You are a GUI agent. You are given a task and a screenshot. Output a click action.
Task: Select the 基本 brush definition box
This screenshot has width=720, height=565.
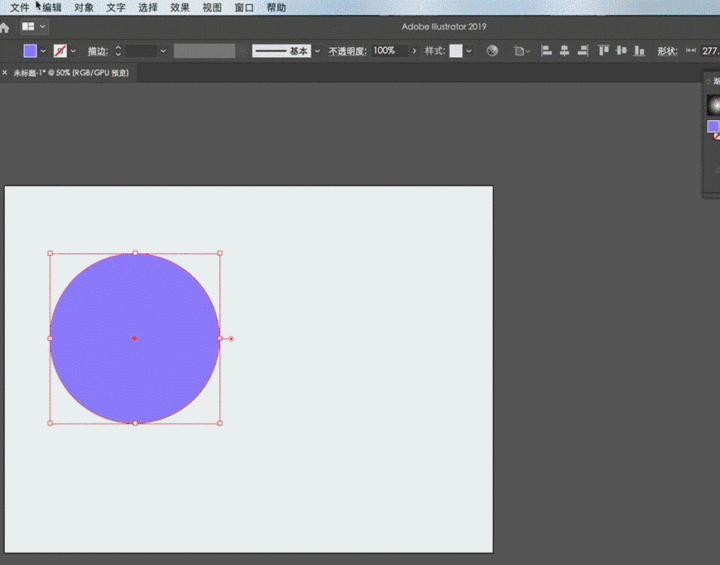[x=281, y=51]
